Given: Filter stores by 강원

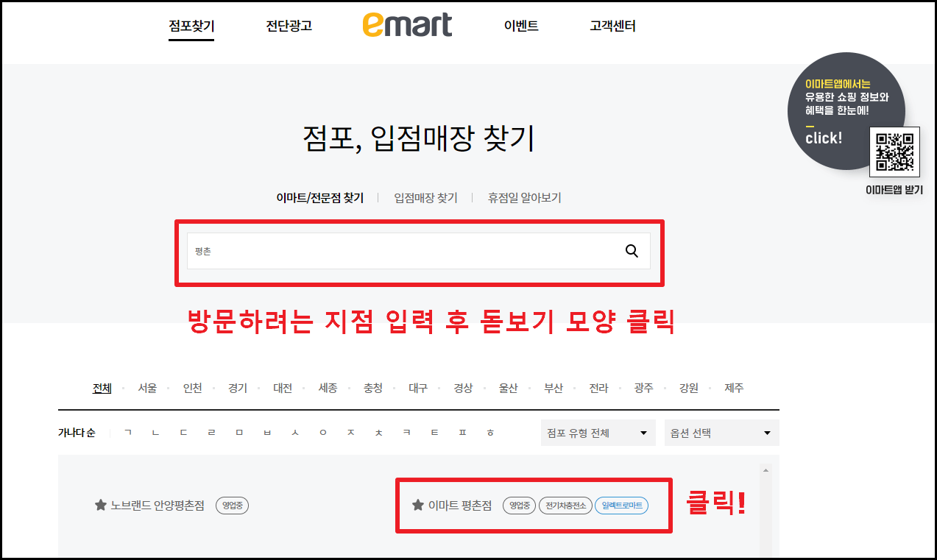Looking at the screenshot, I should 689,388.
